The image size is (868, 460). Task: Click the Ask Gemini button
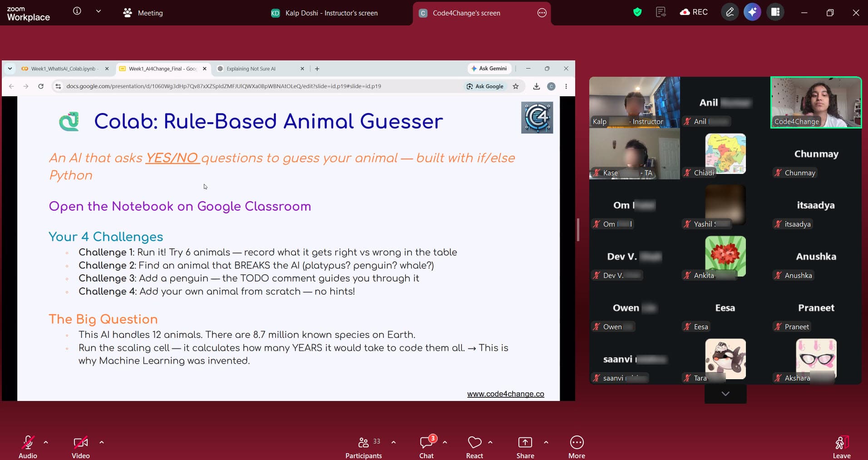489,69
